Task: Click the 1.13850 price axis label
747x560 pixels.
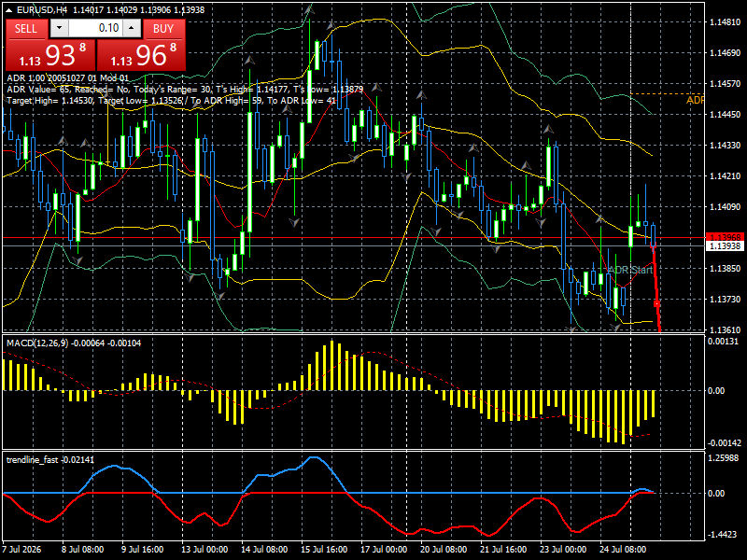Action: tap(726, 269)
